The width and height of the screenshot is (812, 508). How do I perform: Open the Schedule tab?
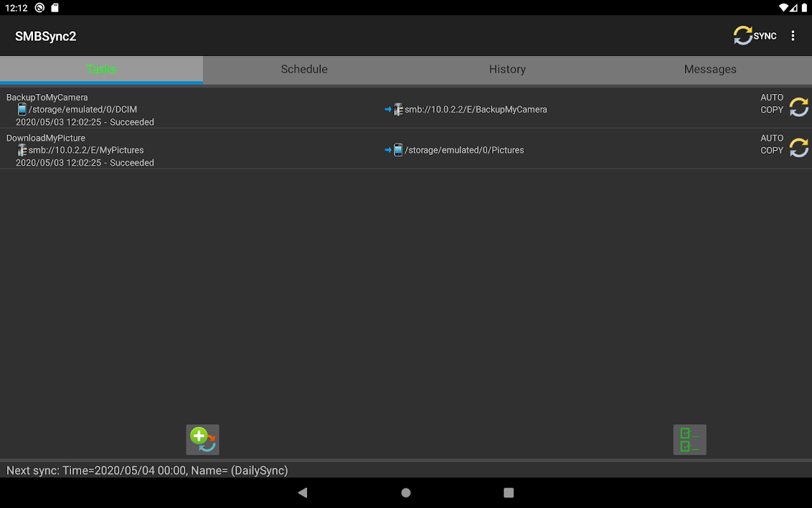pyautogui.click(x=304, y=69)
